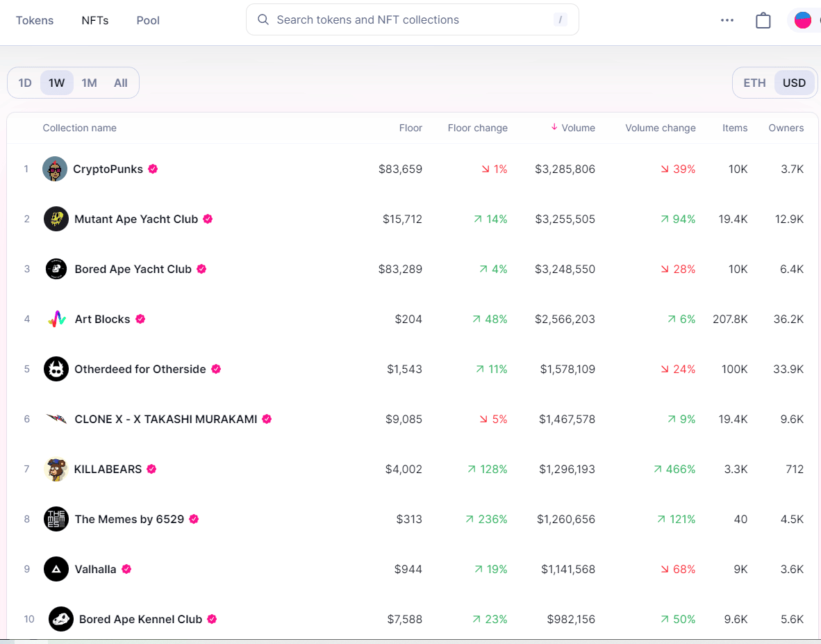This screenshot has height=644, width=821.
Task: Open the Otherdeed for Otherside link
Action: (x=140, y=369)
